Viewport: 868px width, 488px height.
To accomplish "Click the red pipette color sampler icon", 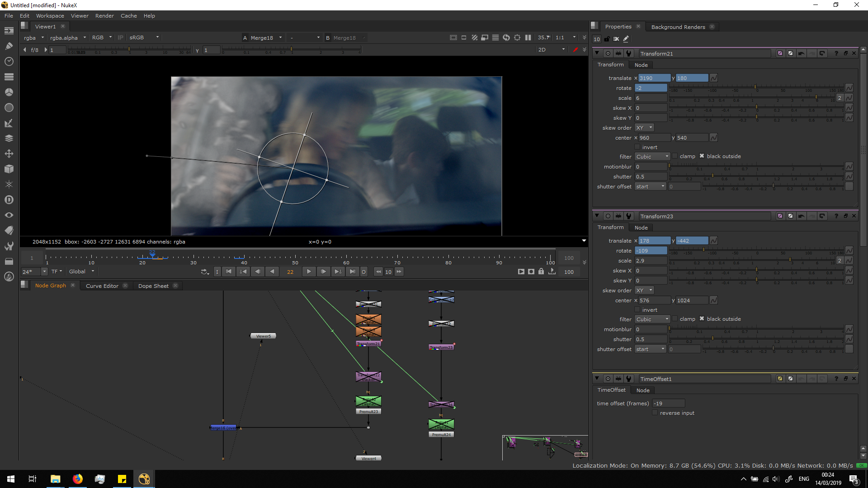I will pos(575,50).
